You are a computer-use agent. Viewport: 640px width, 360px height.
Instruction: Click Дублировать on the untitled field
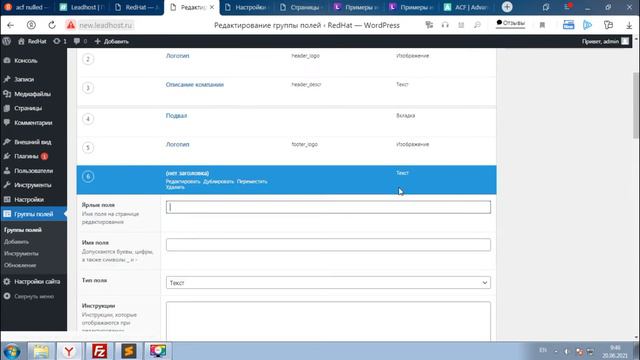tap(218, 181)
